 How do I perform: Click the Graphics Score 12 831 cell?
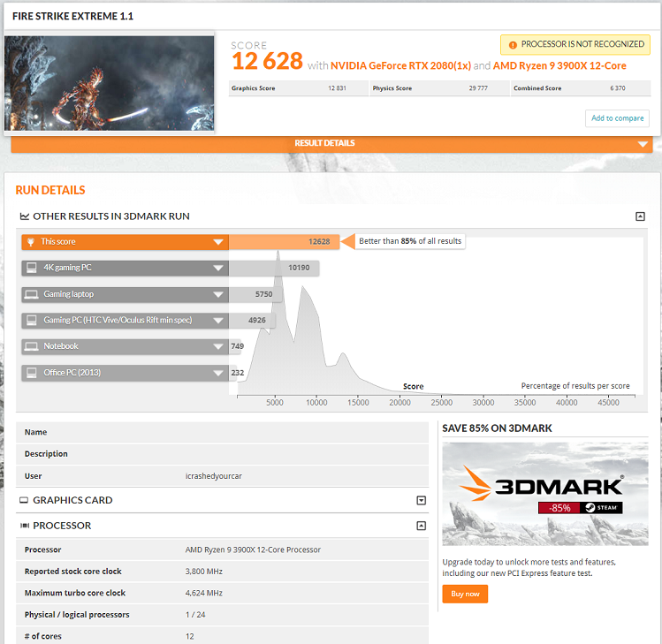[x=299, y=88]
